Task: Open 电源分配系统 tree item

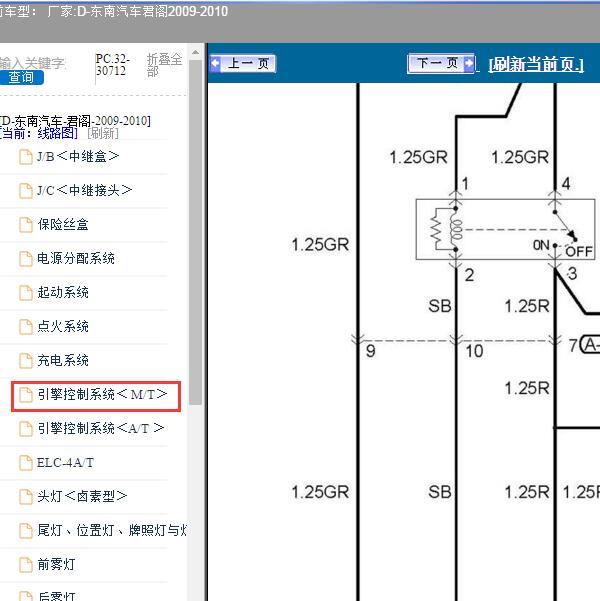Action: [76, 258]
